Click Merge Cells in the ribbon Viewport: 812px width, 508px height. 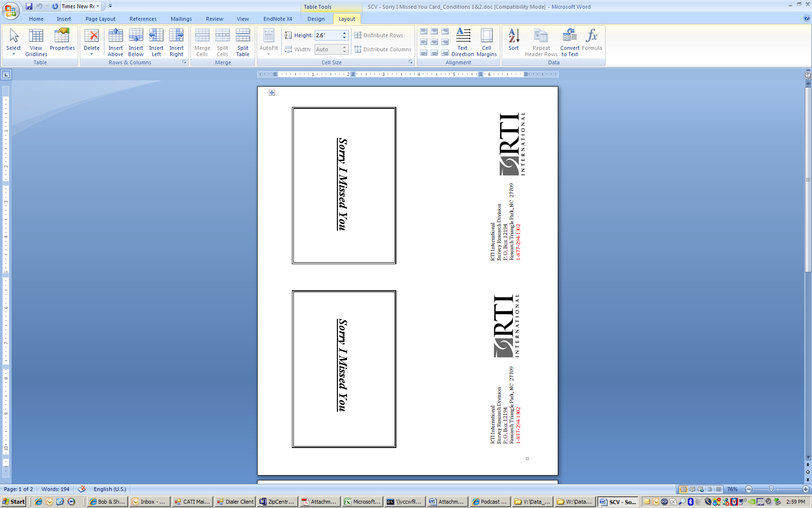202,43
